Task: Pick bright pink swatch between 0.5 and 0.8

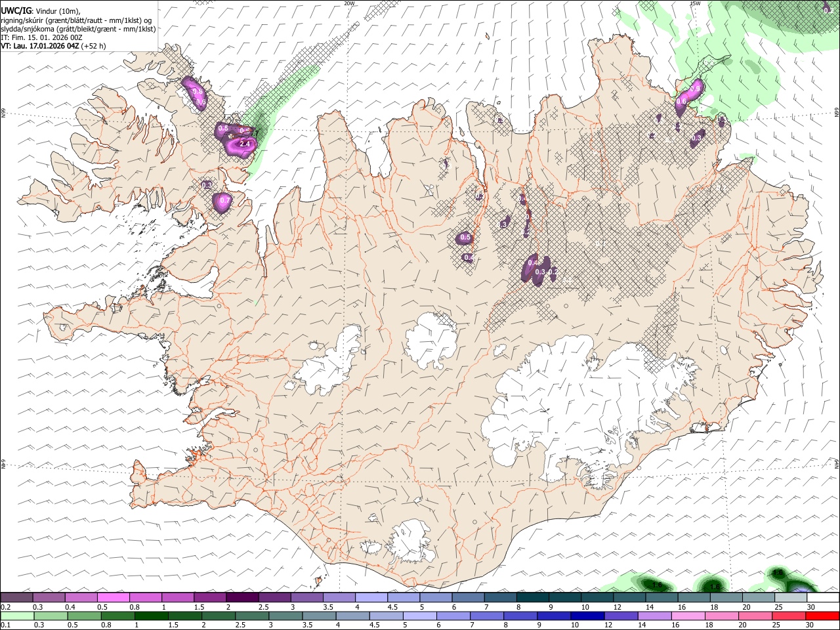Action: point(113,598)
